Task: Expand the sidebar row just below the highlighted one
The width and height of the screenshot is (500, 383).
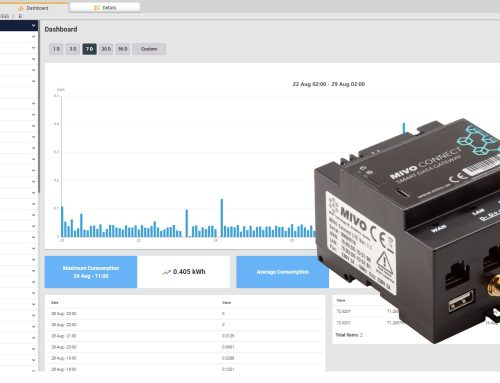Action: [x=33, y=37]
